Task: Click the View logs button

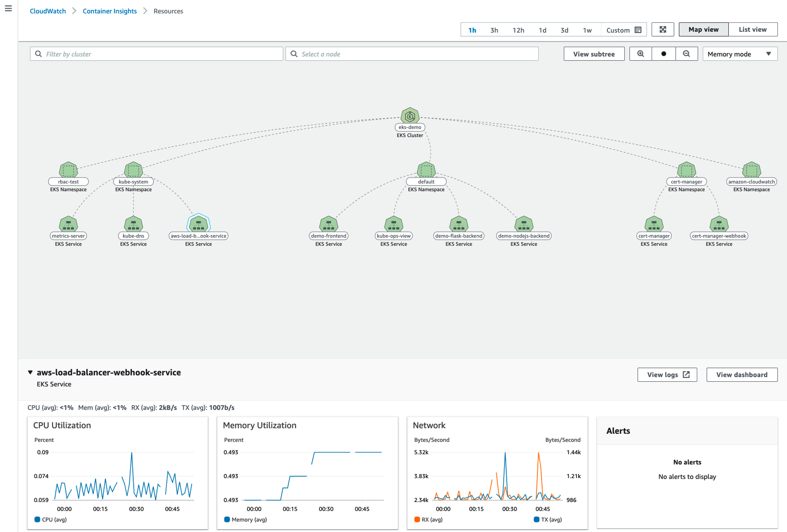Action: 667,375
